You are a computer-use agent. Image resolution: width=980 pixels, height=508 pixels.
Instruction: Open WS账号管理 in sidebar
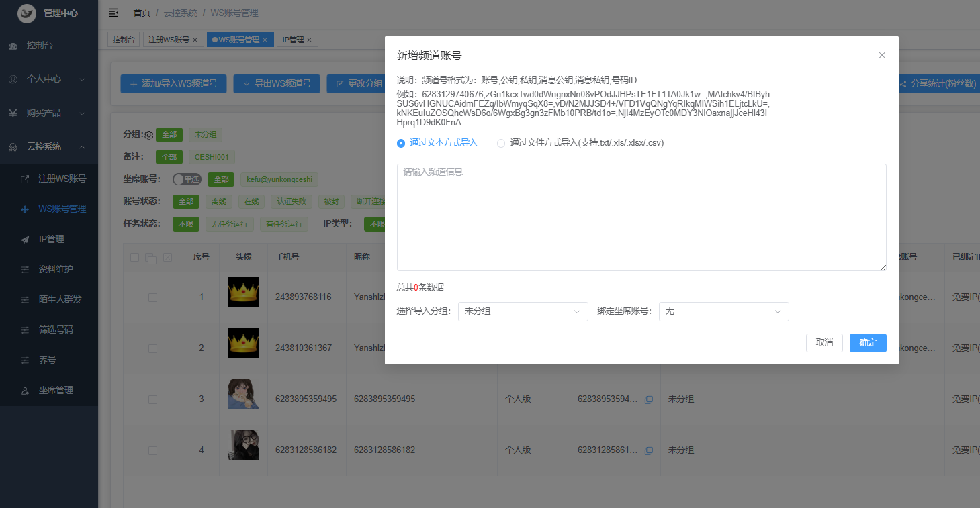(x=49, y=209)
